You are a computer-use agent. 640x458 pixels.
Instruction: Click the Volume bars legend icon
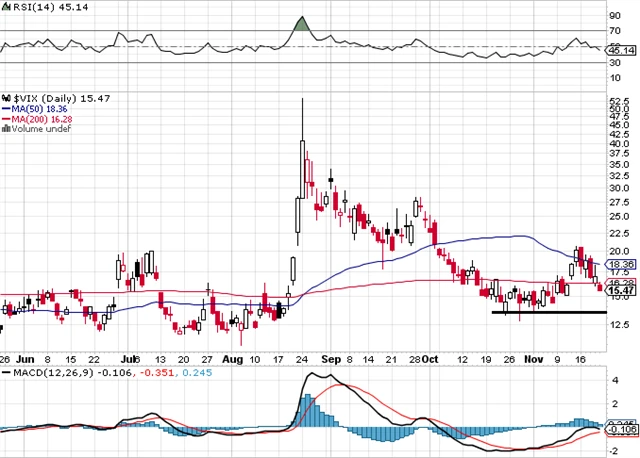click(6, 129)
